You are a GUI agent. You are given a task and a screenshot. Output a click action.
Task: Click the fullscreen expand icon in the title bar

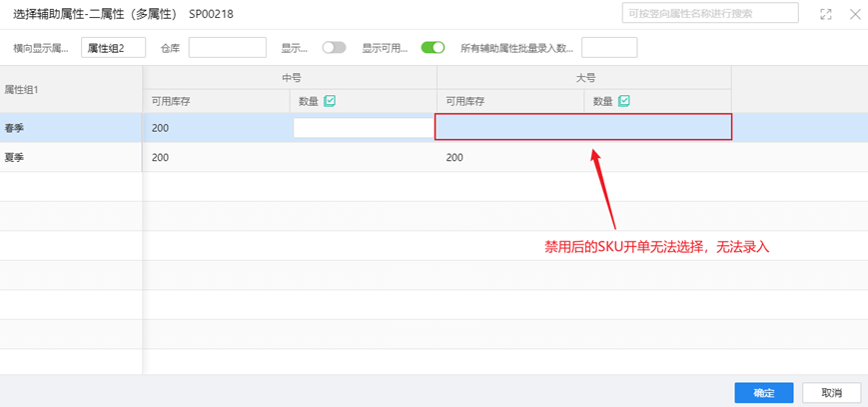coord(826,14)
